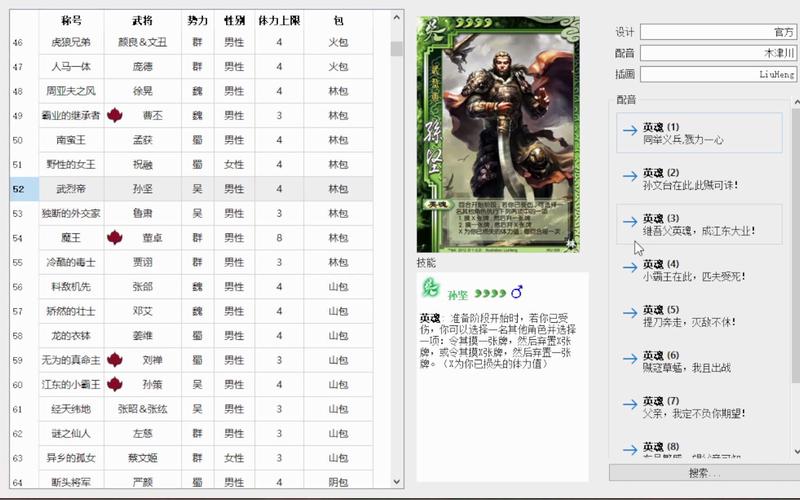
Task: Click the 英魂 skill description text
Action: coord(498,341)
